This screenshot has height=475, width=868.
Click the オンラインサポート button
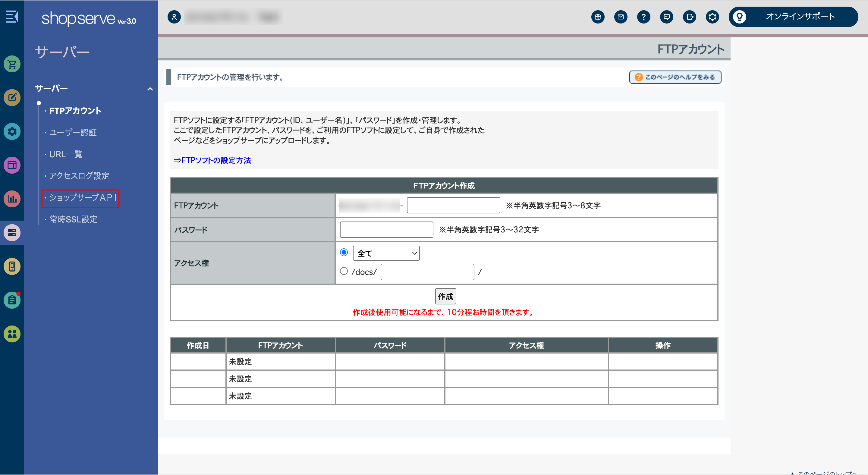793,17
